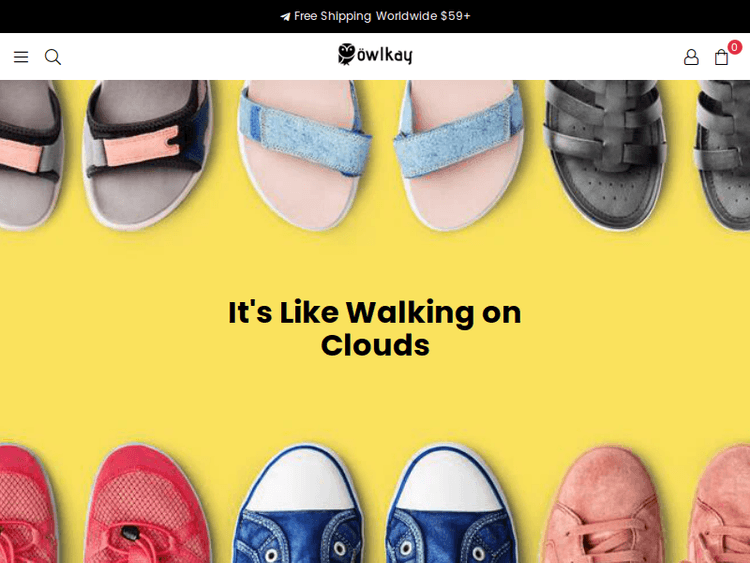Open the hamburger navigation menu
The height and width of the screenshot is (563, 750).
point(21,57)
